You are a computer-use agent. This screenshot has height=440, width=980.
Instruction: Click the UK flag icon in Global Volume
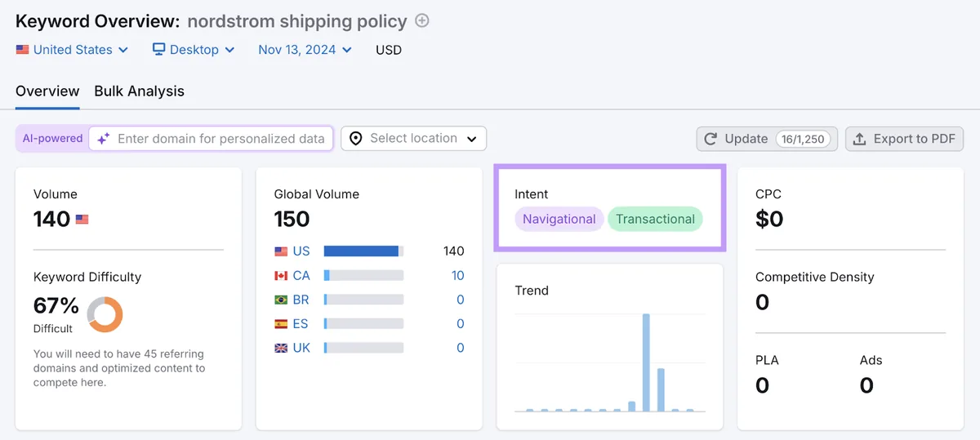[x=281, y=348]
